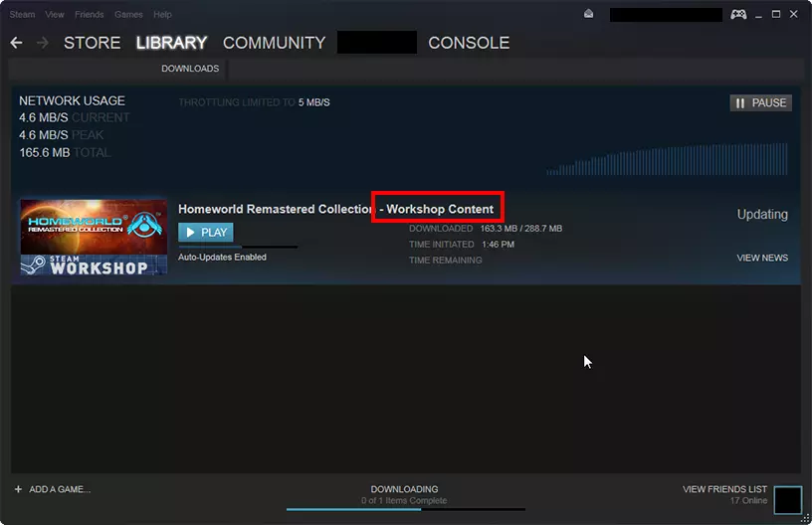Click the 4.6 MB/S PEAK reading

point(61,135)
